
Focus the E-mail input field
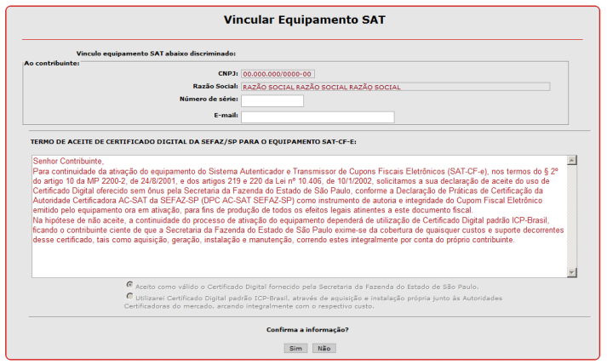coord(318,117)
